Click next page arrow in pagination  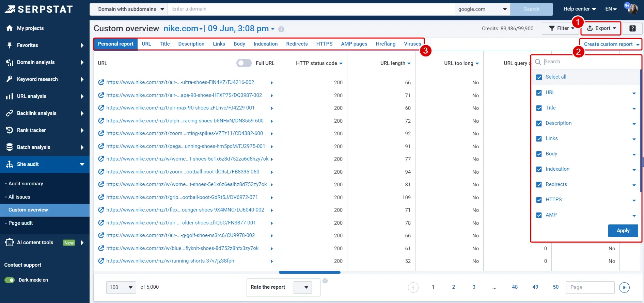click(x=624, y=287)
